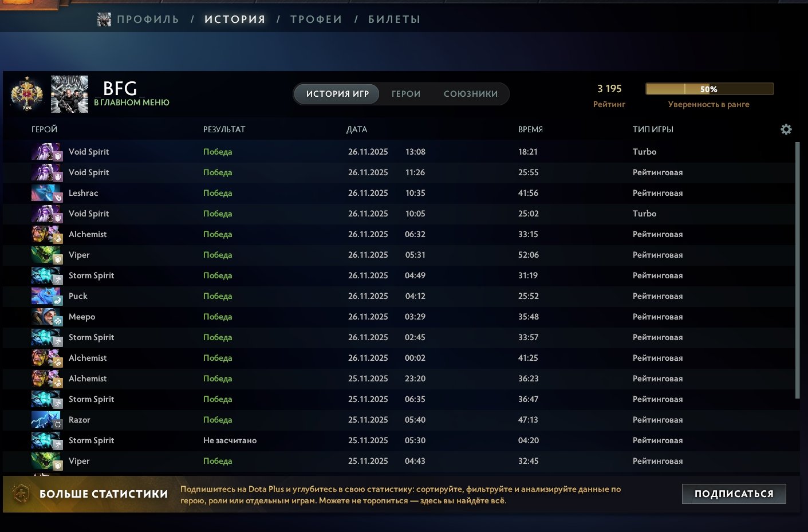Click the small profile icon beside ПРОФИЛЬ
808x532 pixels.
tap(104, 19)
